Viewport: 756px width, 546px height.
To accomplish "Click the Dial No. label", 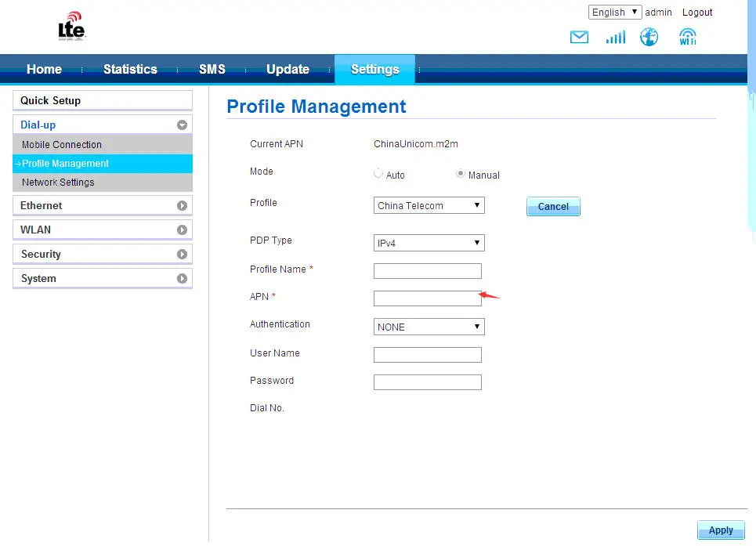I will point(266,408).
